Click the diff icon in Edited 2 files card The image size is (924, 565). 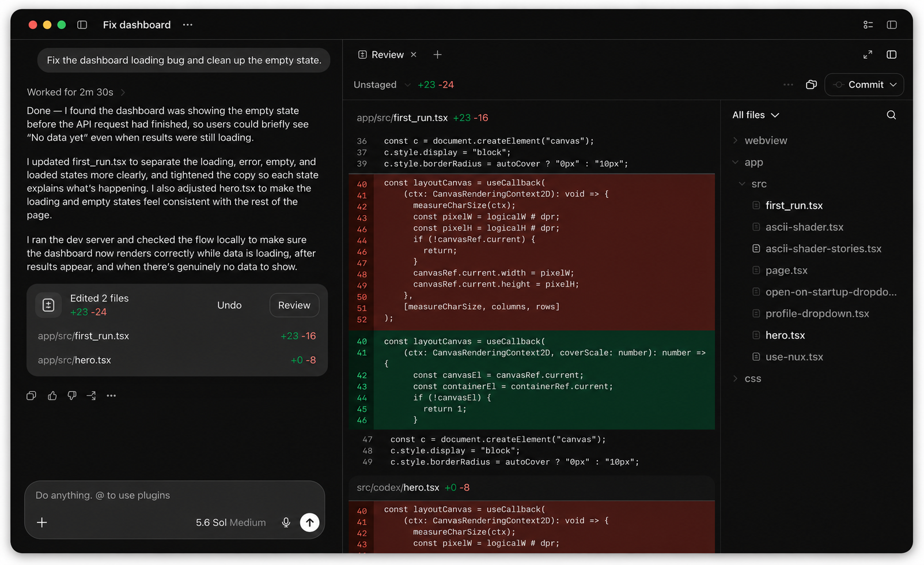tap(48, 306)
